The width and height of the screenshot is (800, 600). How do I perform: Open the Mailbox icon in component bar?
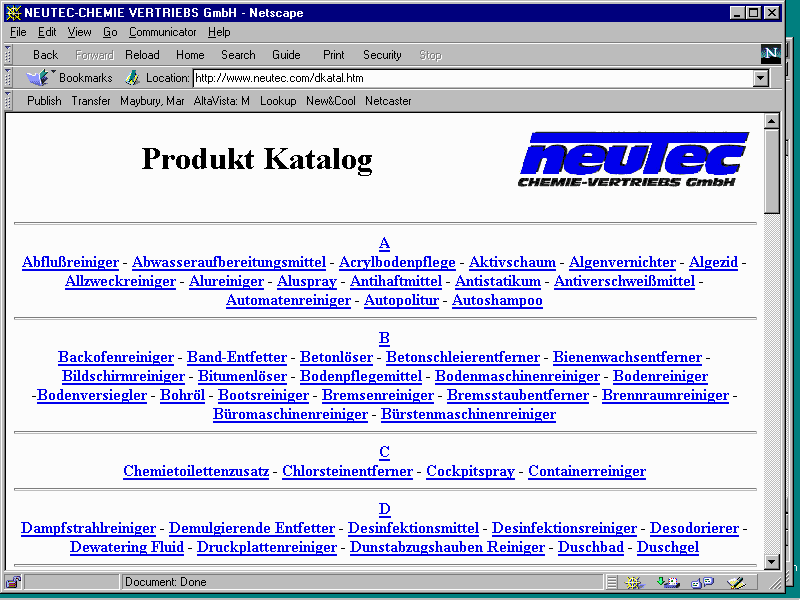[667, 582]
